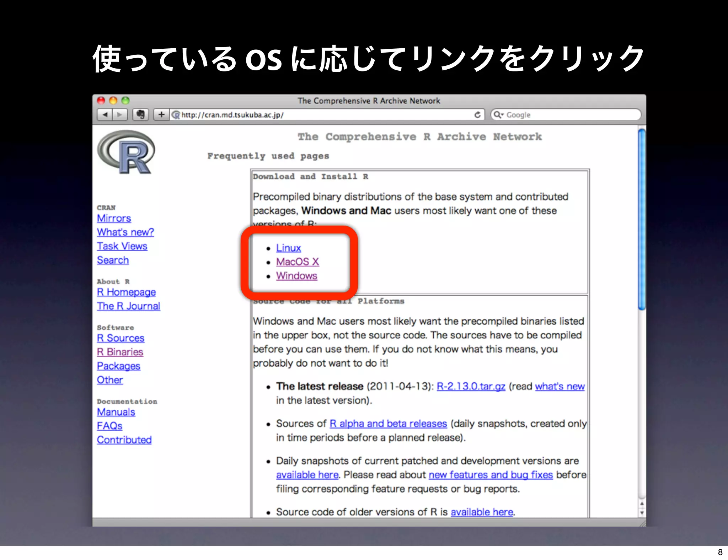
Task: Open the Other link under Software
Action: pos(110,380)
